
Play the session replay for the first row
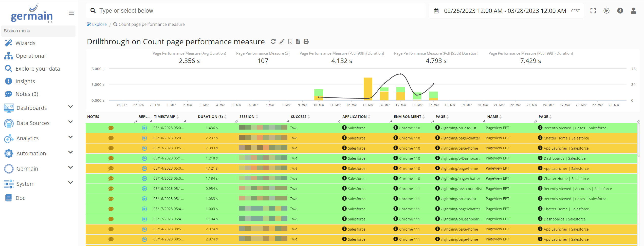(x=144, y=128)
